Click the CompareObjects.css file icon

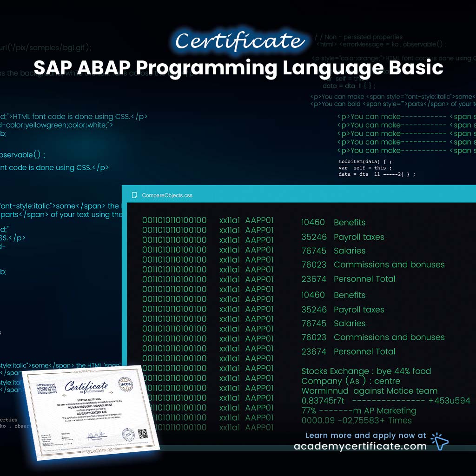click(x=136, y=196)
